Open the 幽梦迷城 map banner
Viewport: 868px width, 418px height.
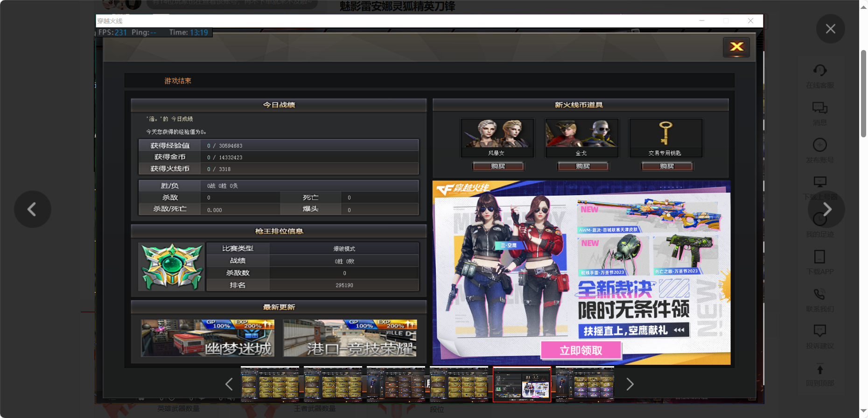click(x=208, y=338)
